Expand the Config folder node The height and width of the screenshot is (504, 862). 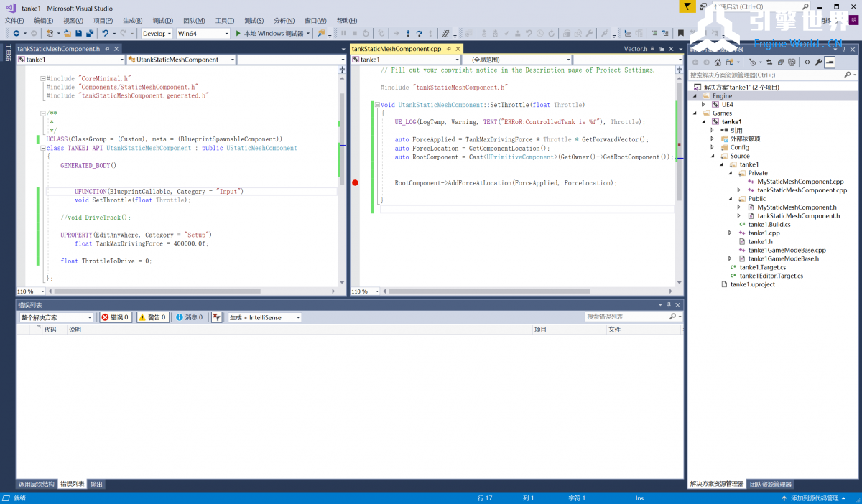(713, 147)
